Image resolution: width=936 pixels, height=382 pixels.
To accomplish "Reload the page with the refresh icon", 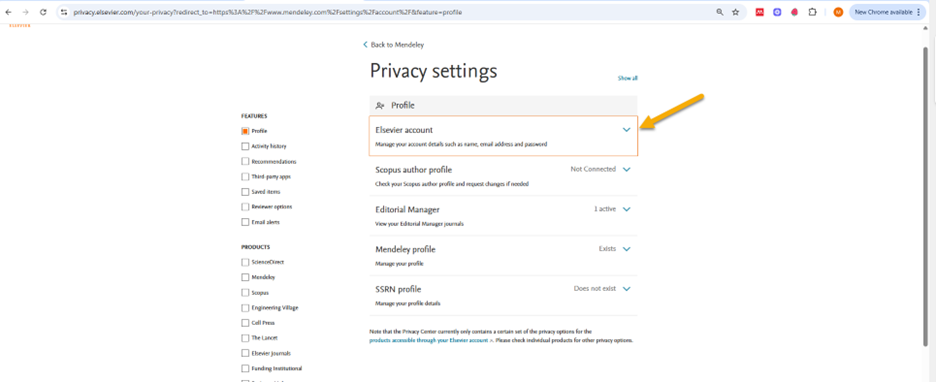I will 43,12.
